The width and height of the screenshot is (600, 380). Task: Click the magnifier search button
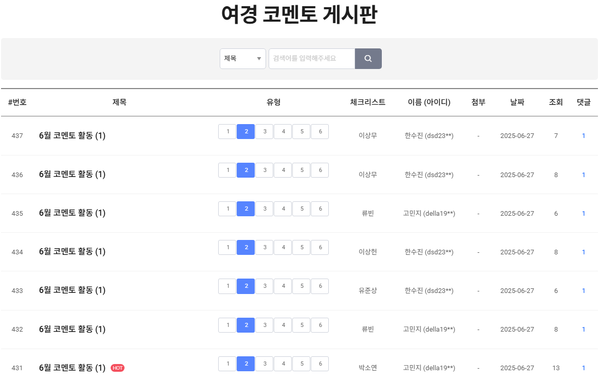[x=368, y=59]
